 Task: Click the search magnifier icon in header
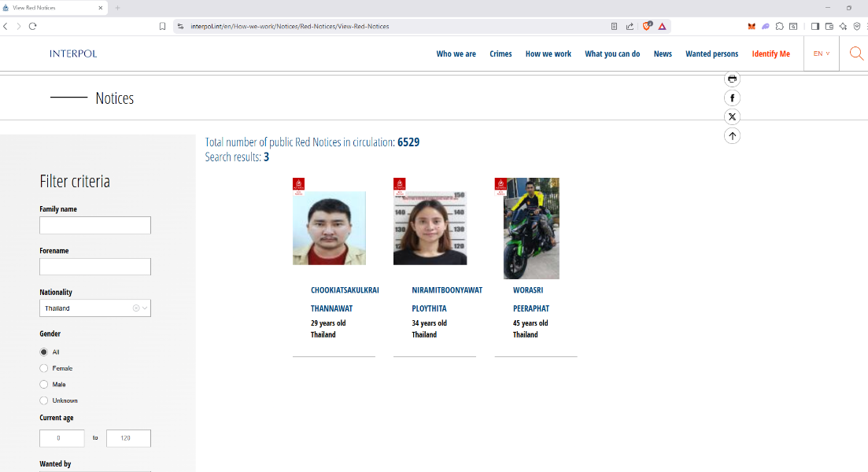click(x=856, y=53)
